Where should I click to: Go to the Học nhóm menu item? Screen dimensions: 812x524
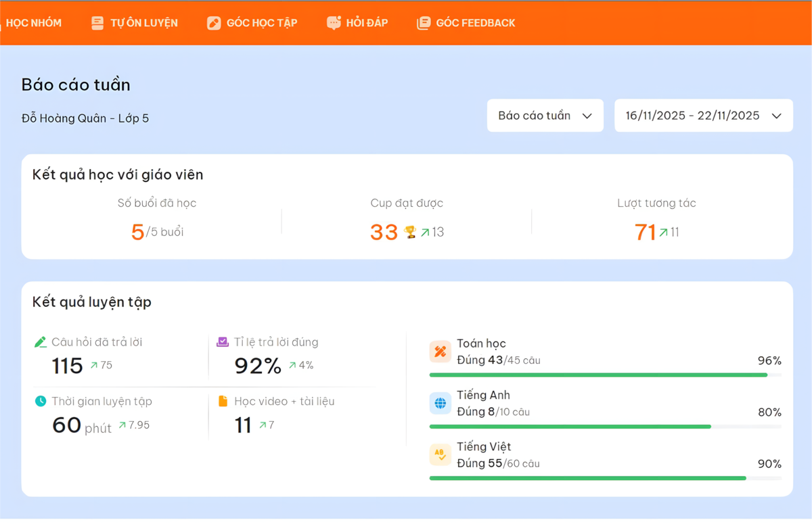tap(33, 23)
